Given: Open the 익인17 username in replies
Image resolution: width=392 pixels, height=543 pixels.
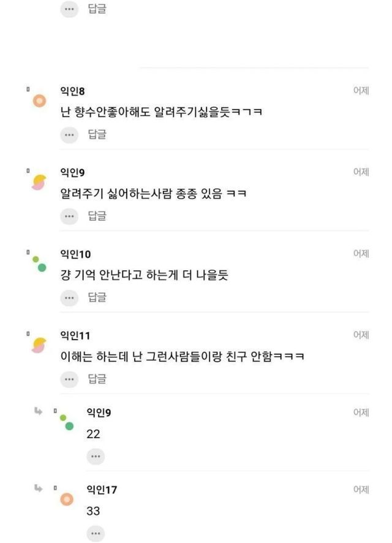Looking at the screenshot, I should (x=102, y=490).
